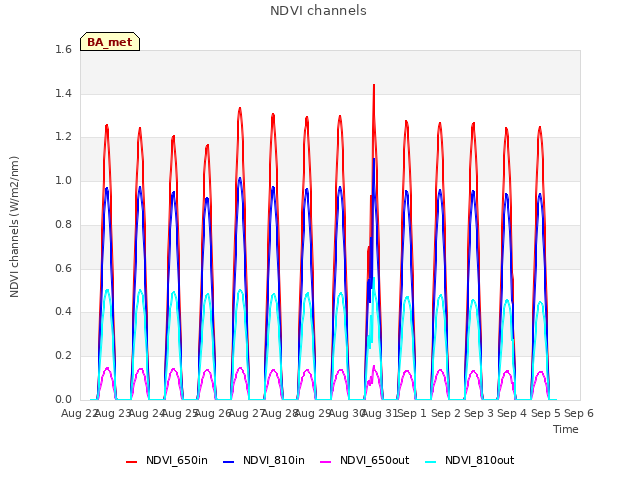
Task: Click the chart title NDVI channels
Action: click(x=318, y=11)
